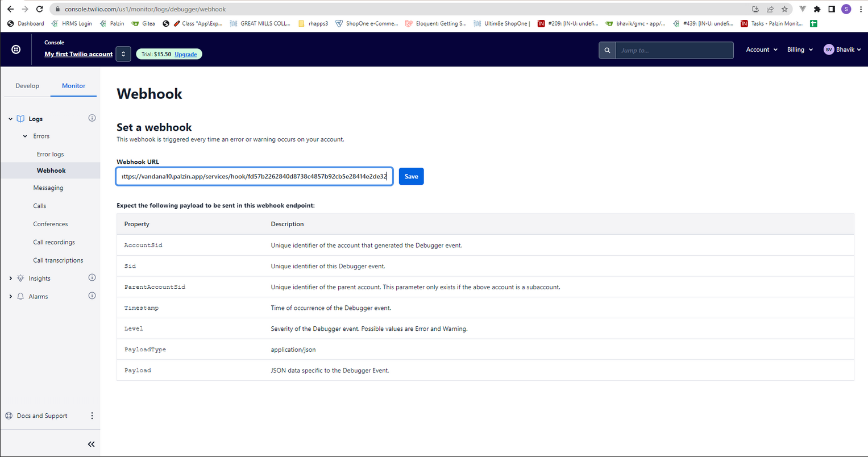Open the browser extensions puzzle icon
The image size is (868, 457).
point(817,9)
